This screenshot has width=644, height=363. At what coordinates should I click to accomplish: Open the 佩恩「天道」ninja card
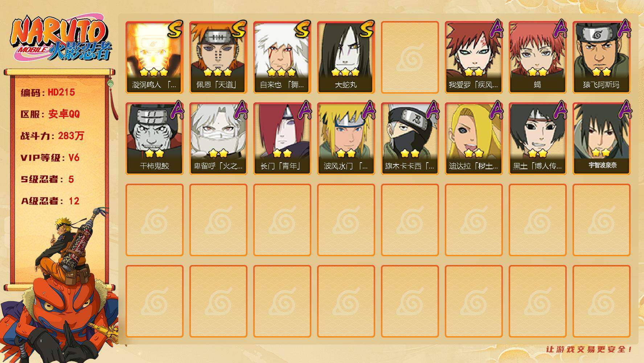218,57
